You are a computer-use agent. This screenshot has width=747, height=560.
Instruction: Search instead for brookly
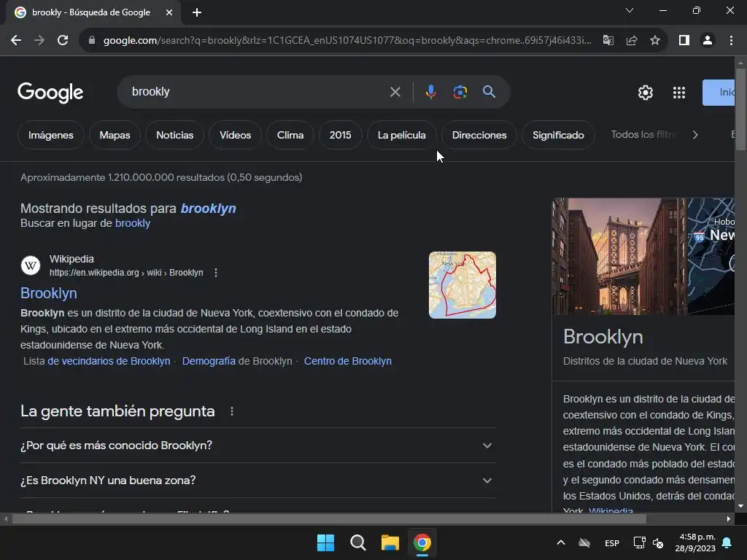click(133, 223)
